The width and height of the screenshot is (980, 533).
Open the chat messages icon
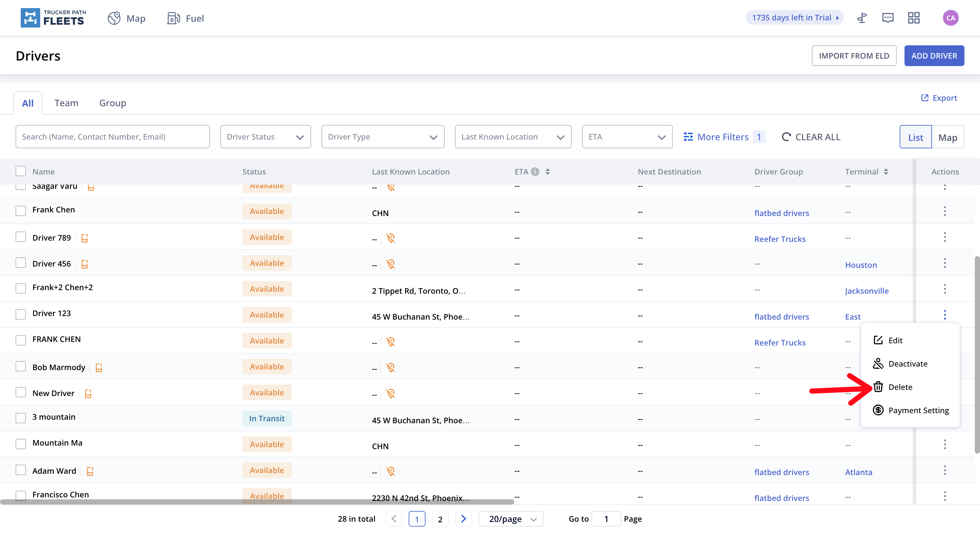[888, 18]
